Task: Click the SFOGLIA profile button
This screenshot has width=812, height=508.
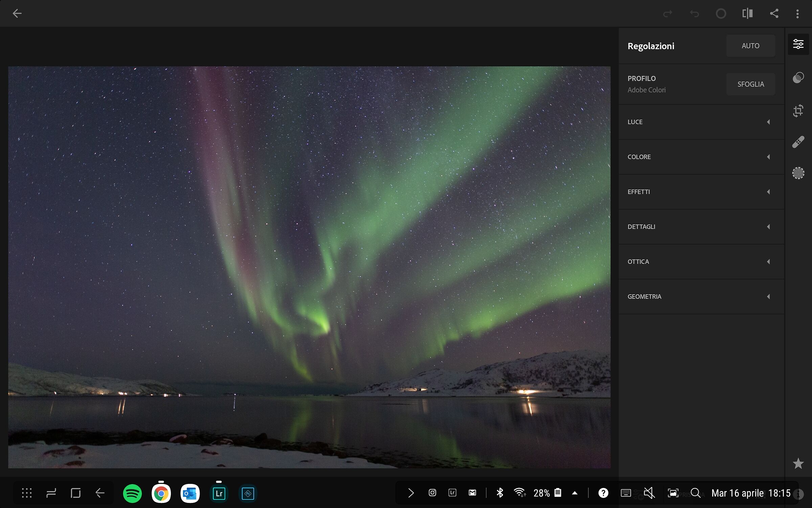Action: [750, 84]
